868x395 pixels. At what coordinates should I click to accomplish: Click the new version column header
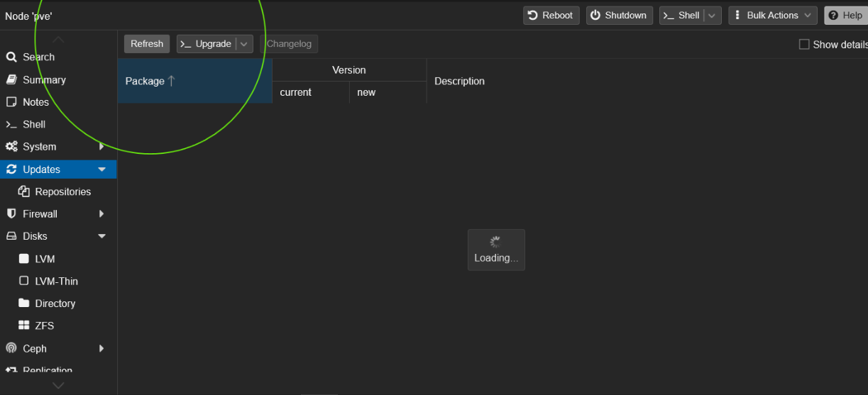pyautogui.click(x=388, y=92)
